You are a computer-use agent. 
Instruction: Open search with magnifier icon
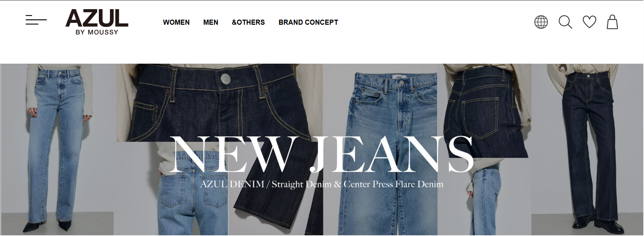565,22
